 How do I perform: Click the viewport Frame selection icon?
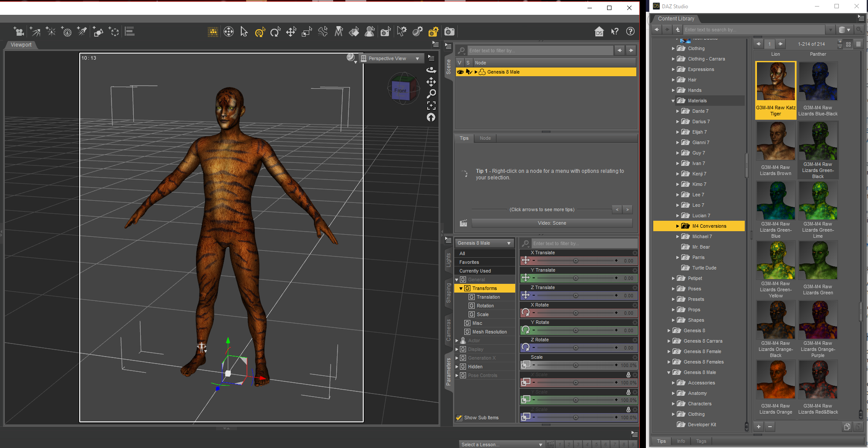coord(431,105)
